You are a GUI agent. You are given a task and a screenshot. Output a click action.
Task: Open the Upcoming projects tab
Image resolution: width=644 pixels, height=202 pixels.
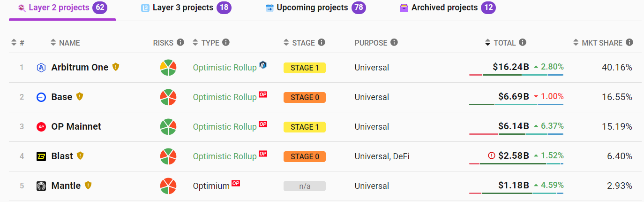coord(312,8)
